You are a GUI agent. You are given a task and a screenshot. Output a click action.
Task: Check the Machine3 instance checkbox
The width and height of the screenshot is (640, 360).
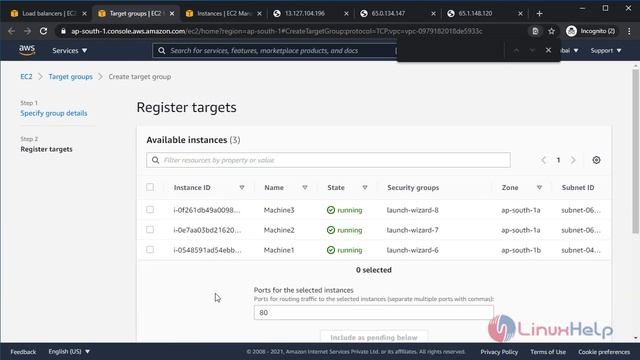click(x=150, y=209)
